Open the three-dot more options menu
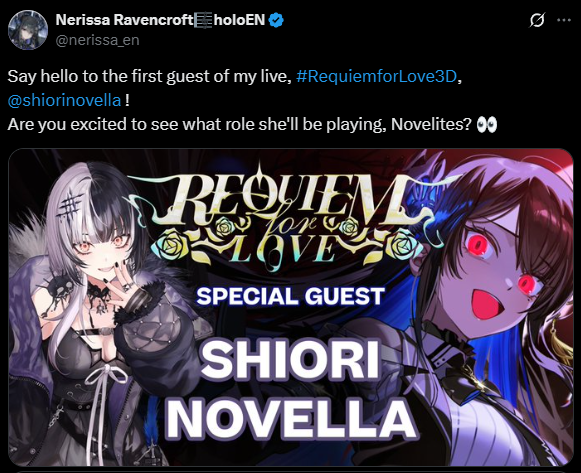 point(564,20)
